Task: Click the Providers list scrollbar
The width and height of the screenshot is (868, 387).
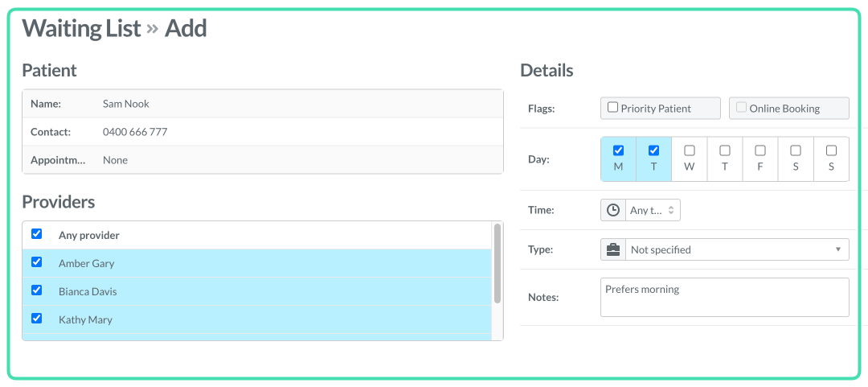Action: pyautogui.click(x=497, y=263)
